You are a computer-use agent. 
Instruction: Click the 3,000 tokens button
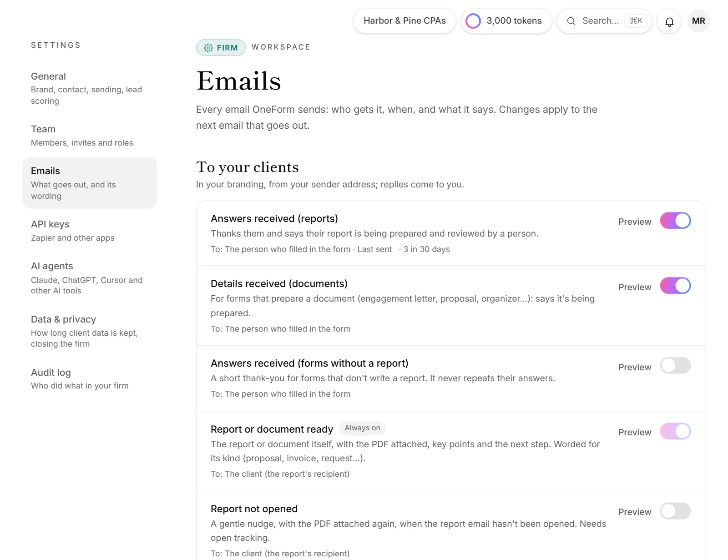pyautogui.click(x=506, y=21)
